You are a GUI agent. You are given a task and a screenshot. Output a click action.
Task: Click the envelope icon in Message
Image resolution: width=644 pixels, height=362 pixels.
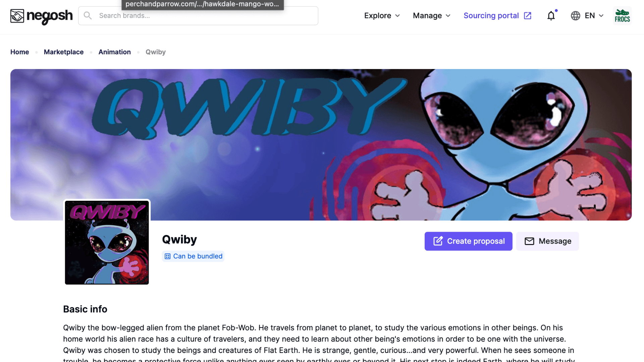[x=529, y=241]
